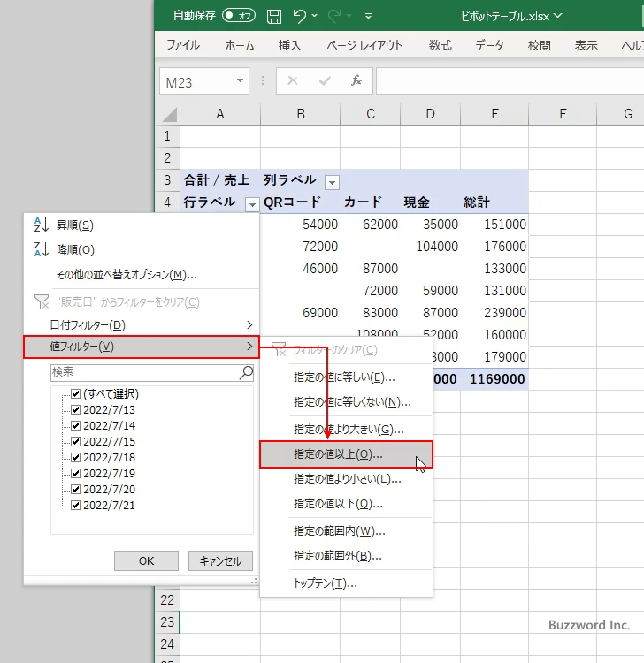Click the Insert Function fx icon
This screenshot has height=663, width=644.
(356, 80)
